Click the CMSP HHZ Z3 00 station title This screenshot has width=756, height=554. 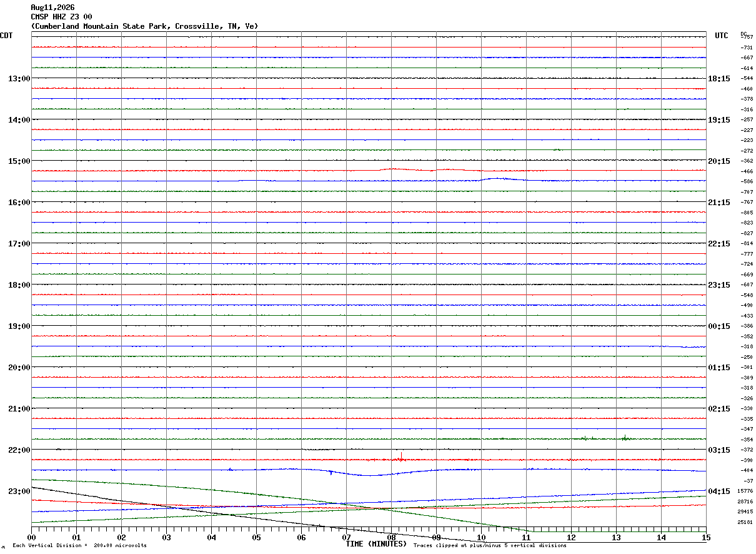[x=61, y=17]
